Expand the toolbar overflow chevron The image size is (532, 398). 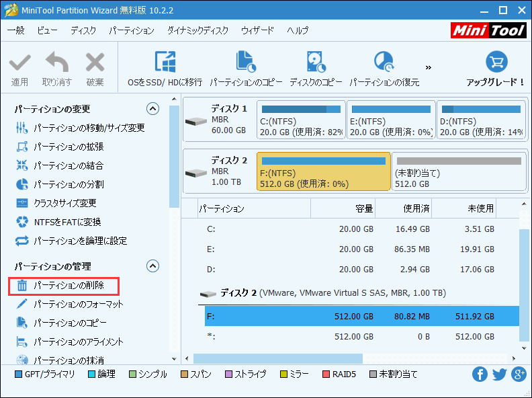(429, 67)
